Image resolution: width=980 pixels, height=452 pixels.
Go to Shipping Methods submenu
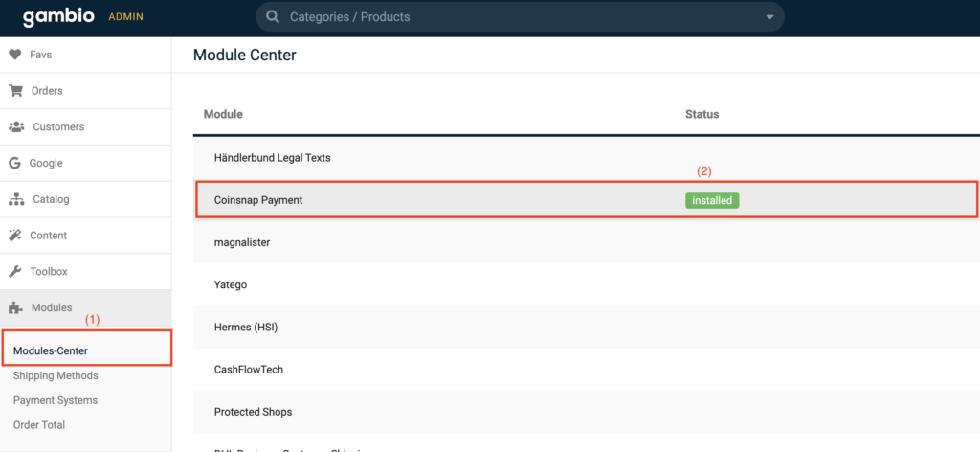pos(56,375)
